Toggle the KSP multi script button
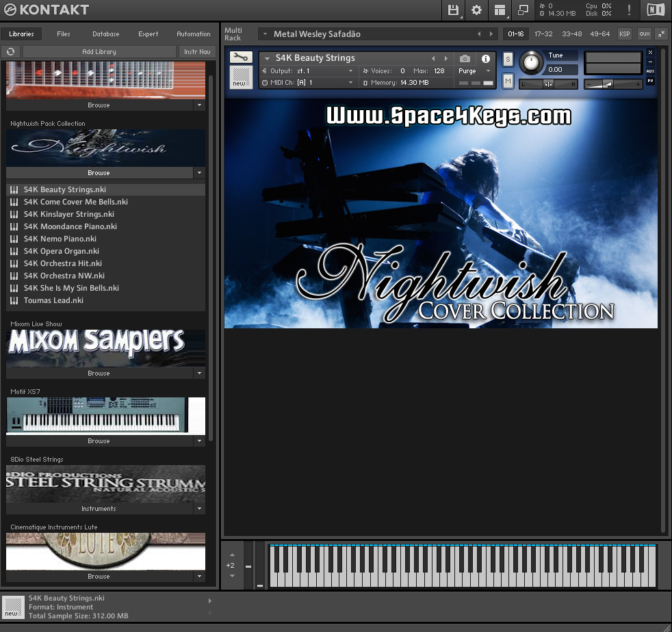Image resolution: width=672 pixels, height=632 pixels. [x=624, y=34]
